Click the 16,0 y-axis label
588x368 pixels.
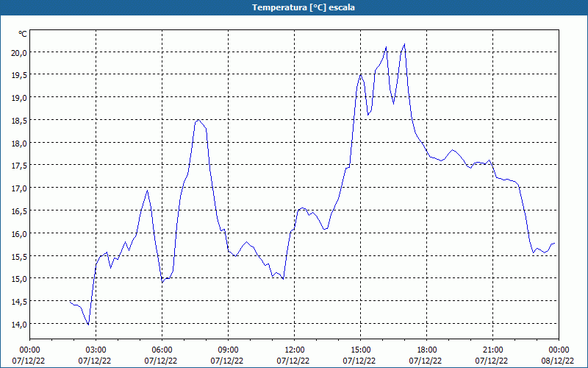(x=20, y=234)
